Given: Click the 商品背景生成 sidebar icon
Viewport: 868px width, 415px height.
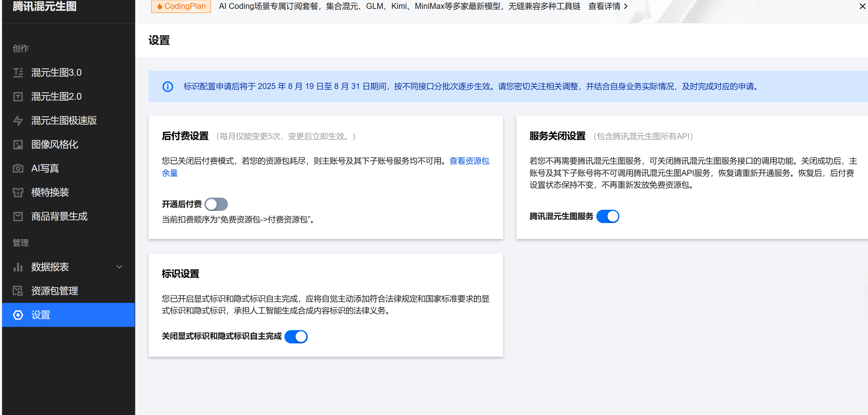Looking at the screenshot, I should [x=18, y=216].
